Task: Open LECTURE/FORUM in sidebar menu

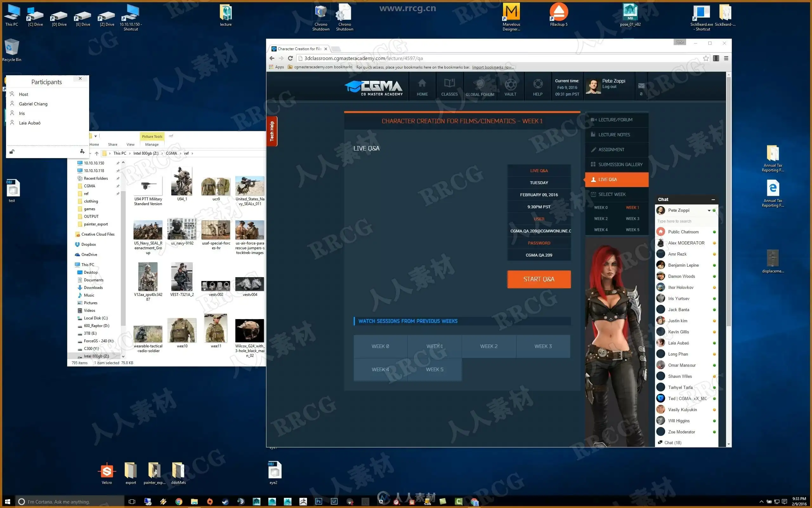Action: pos(617,120)
